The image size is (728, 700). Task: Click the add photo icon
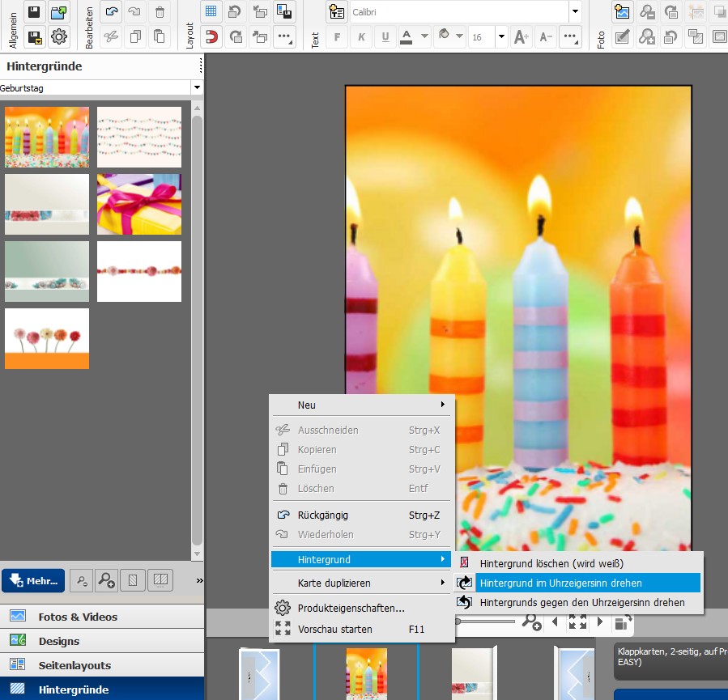coord(622,11)
